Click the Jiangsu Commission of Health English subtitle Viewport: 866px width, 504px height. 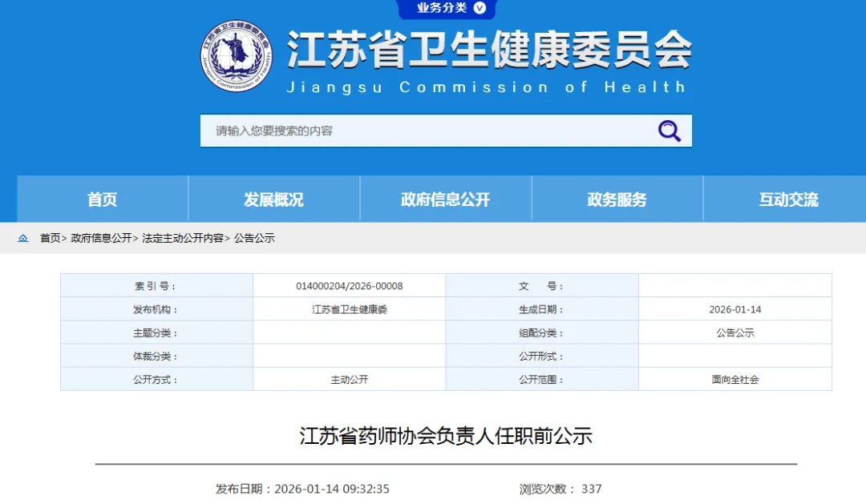tap(487, 87)
